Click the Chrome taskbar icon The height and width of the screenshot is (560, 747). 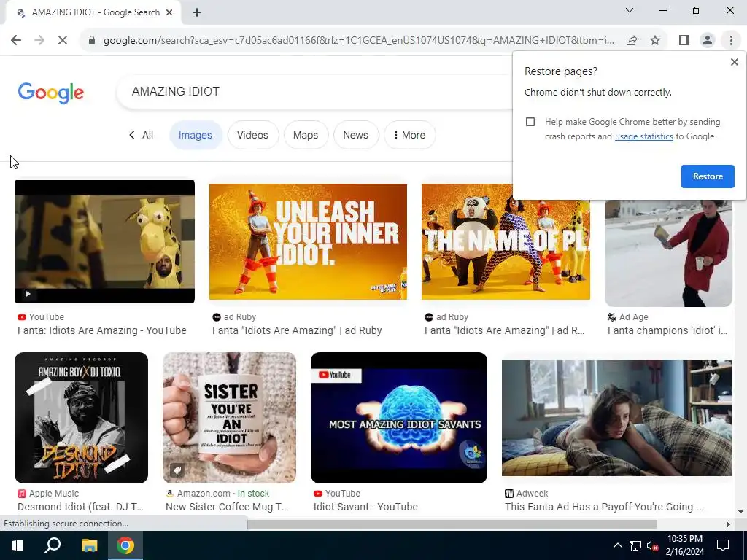(x=125, y=545)
